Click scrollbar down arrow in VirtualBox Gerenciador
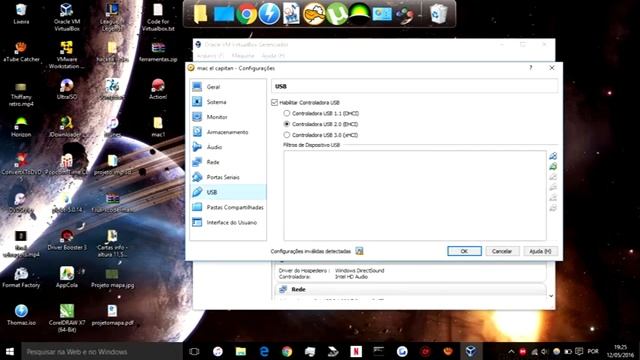Screen dimensions: 640x360 coord(551,296)
